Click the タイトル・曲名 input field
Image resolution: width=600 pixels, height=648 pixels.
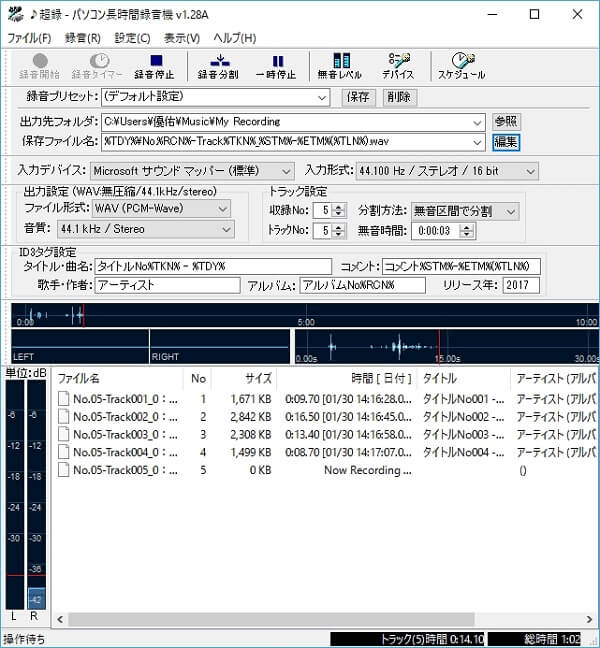(213, 267)
